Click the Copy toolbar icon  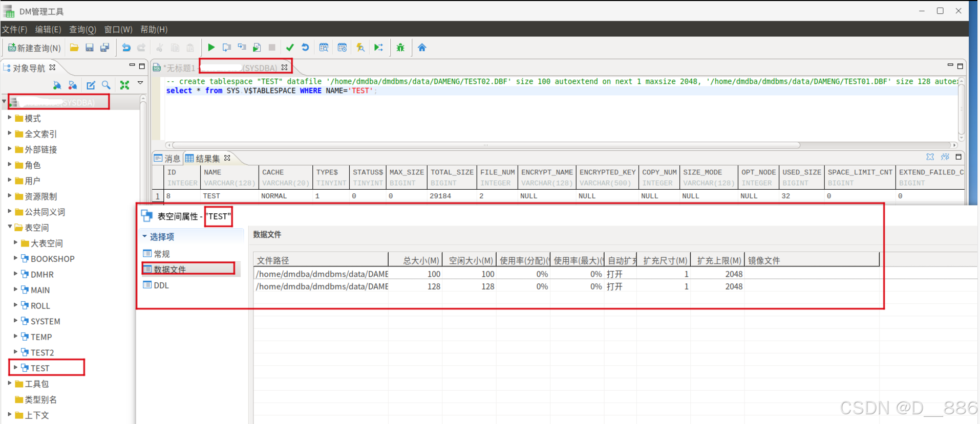coord(175,48)
